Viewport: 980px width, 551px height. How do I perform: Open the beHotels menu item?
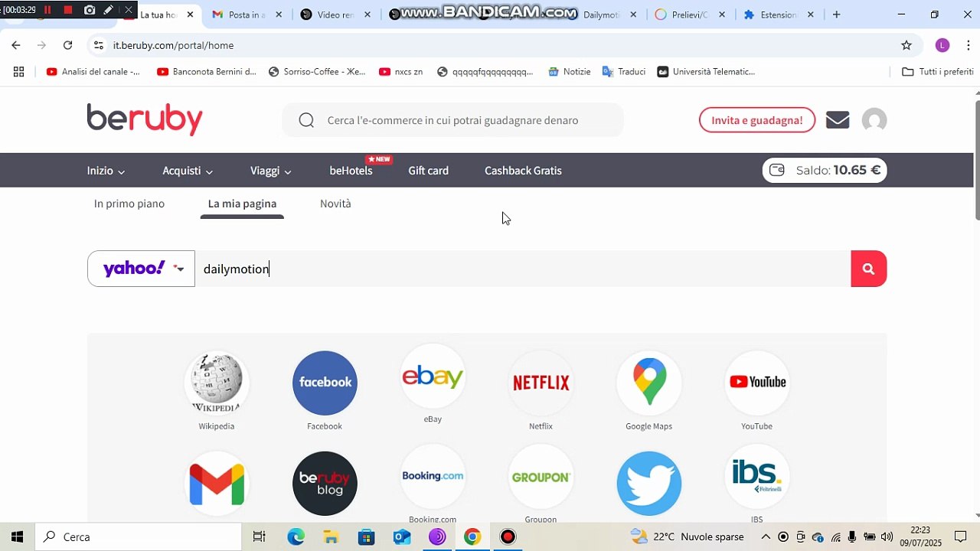(x=351, y=171)
